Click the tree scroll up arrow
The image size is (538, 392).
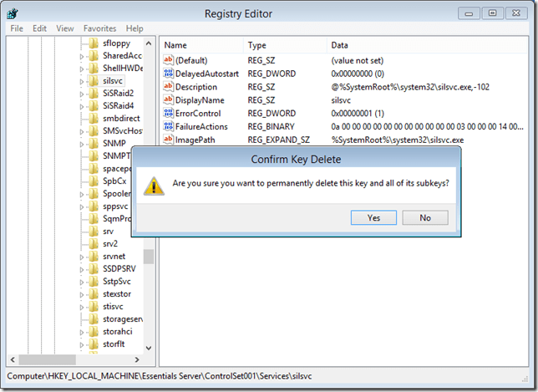point(149,43)
